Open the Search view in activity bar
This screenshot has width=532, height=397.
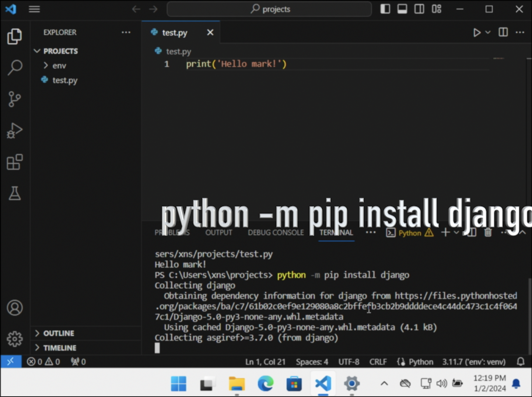click(15, 67)
